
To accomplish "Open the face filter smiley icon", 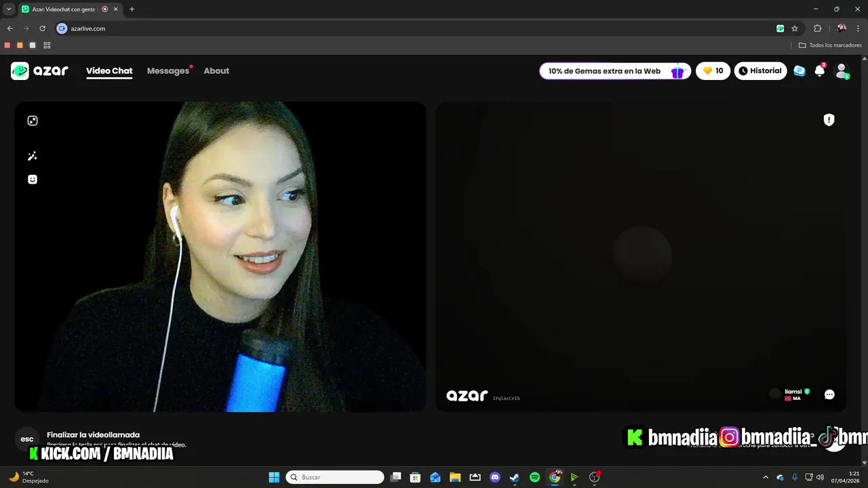I will pyautogui.click(x=33, y=180).
